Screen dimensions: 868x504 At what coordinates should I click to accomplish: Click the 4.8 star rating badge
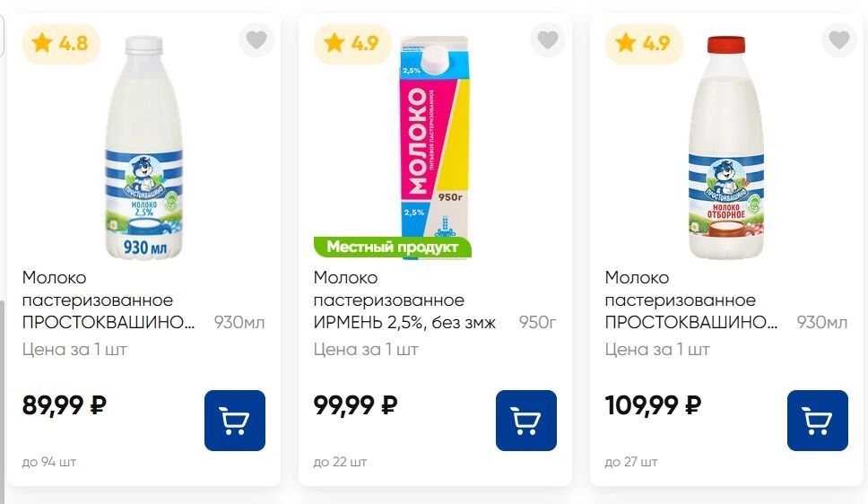click(62, 43)
